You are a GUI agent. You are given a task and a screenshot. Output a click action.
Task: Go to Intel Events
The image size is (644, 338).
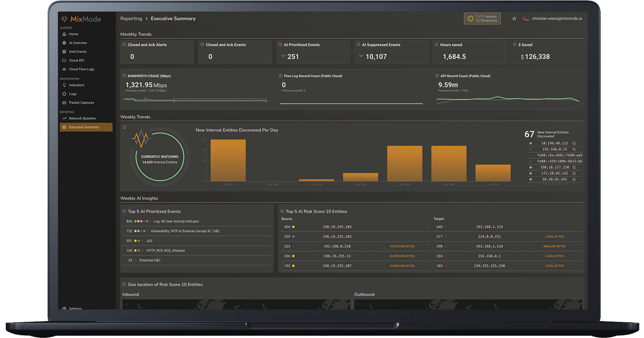pos(78,52)
